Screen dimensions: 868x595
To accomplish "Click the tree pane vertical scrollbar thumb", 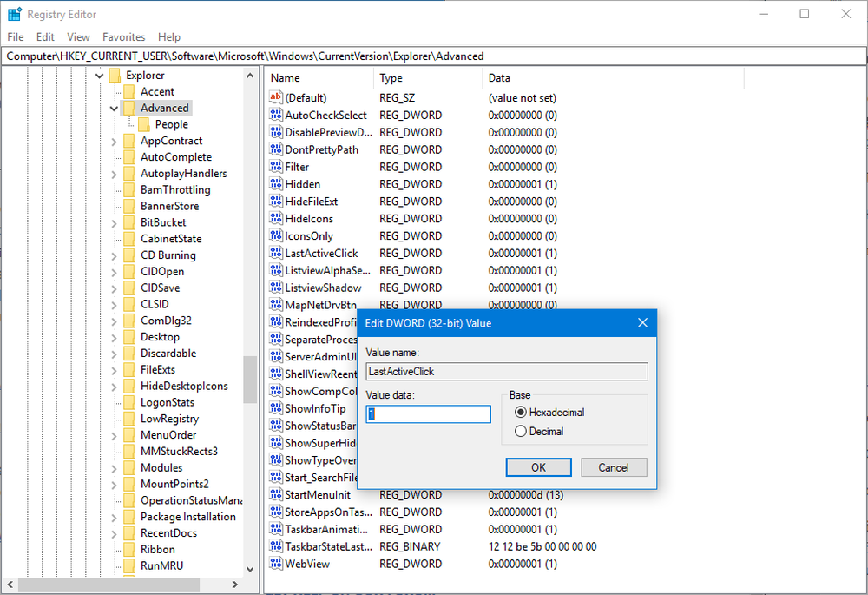I will coord(250,379).
